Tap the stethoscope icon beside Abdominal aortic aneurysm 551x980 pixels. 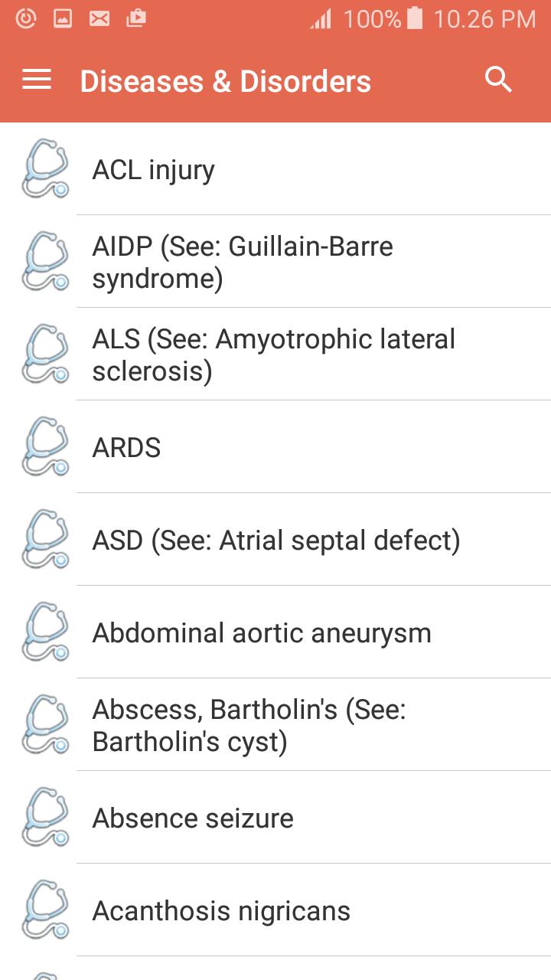[x=45, y=632]
